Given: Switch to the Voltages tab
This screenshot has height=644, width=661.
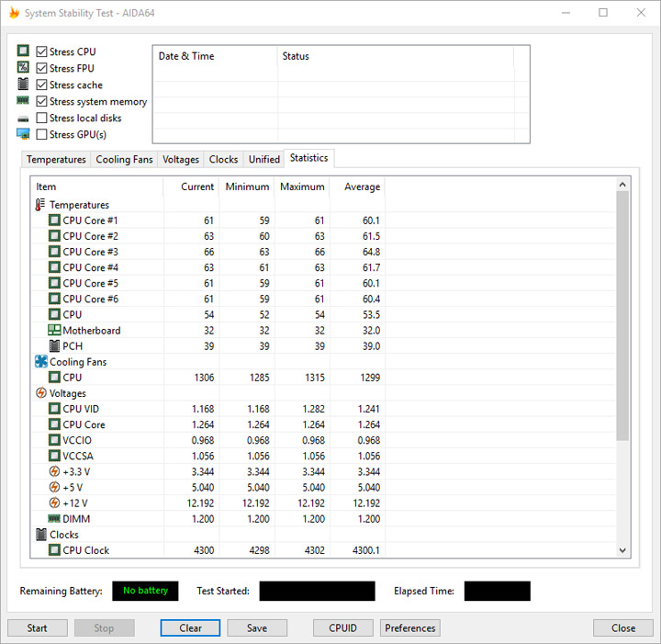Looking at the screenshot, I should tap(181, 160).
